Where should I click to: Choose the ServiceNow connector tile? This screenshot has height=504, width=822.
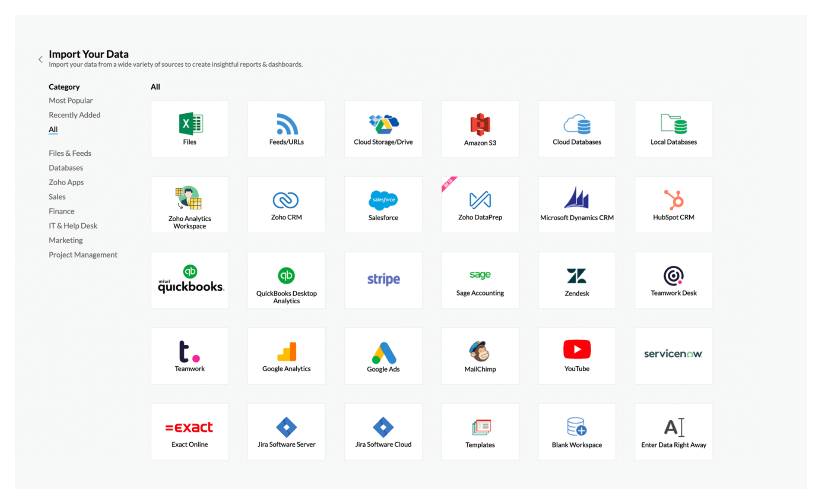tap(673, 356)
